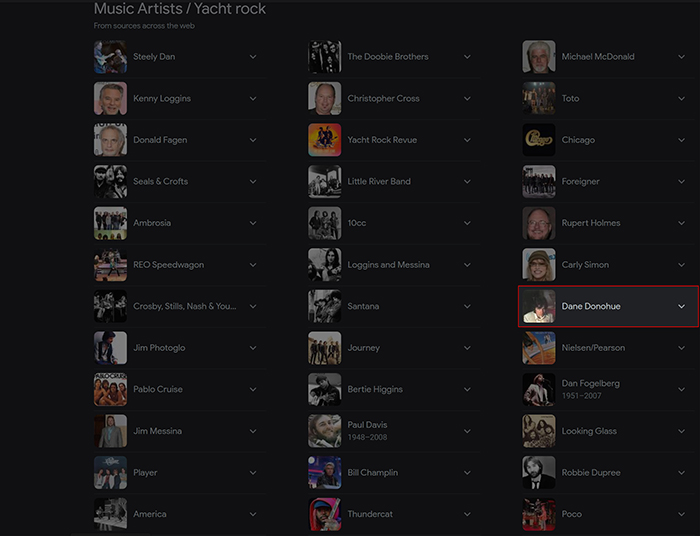This screenshot has height=536, width=700.
Task: Click the Chicago logo thumbnail
Action: coord(539,140)
